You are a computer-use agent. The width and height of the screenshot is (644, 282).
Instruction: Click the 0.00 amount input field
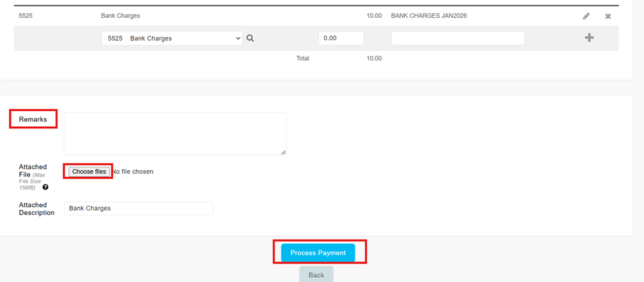[x=340, y=38]
